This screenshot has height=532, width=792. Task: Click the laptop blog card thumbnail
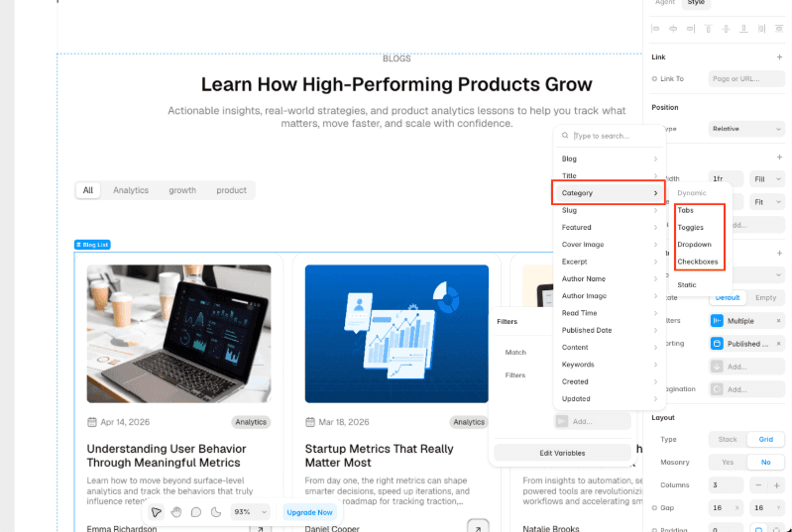pos(178,334)
